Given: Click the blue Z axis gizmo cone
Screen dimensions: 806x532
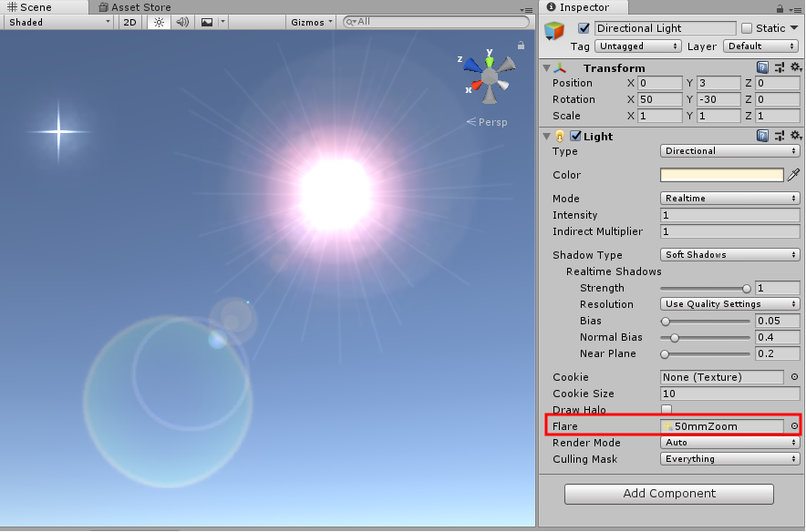Looking at the screenshot, I should 473,66.
